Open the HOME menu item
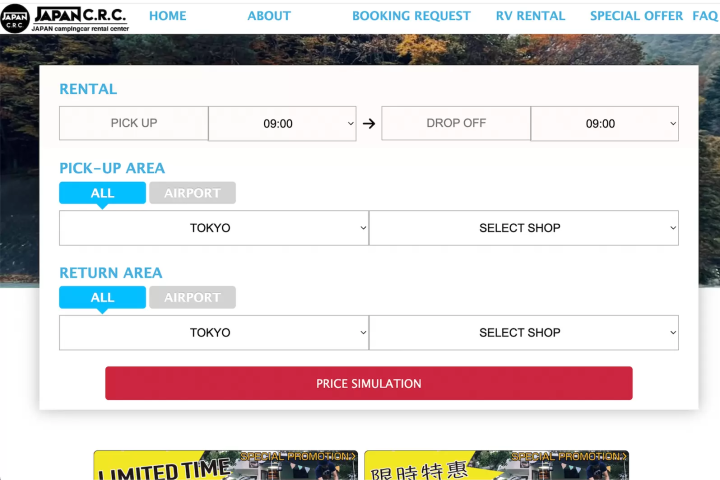This screenshot has height=480, width=720. click(167, 16)
